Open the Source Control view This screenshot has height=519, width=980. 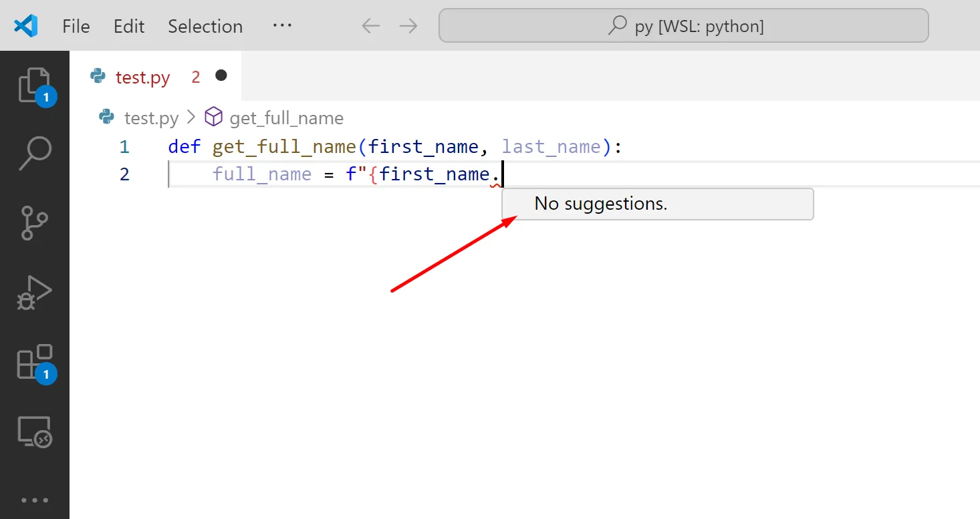click(34, 222)
